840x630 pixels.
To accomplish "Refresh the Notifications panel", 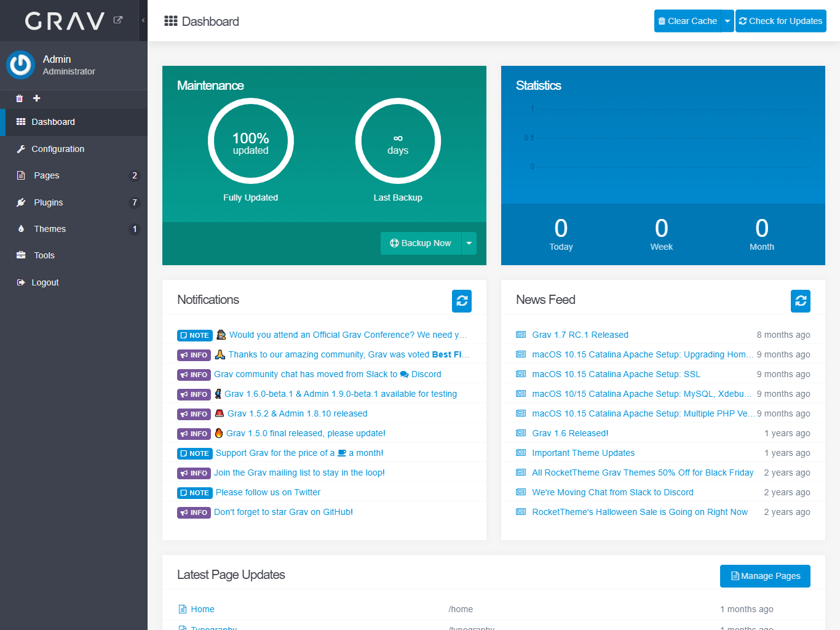I will click(x=462, y=301).
